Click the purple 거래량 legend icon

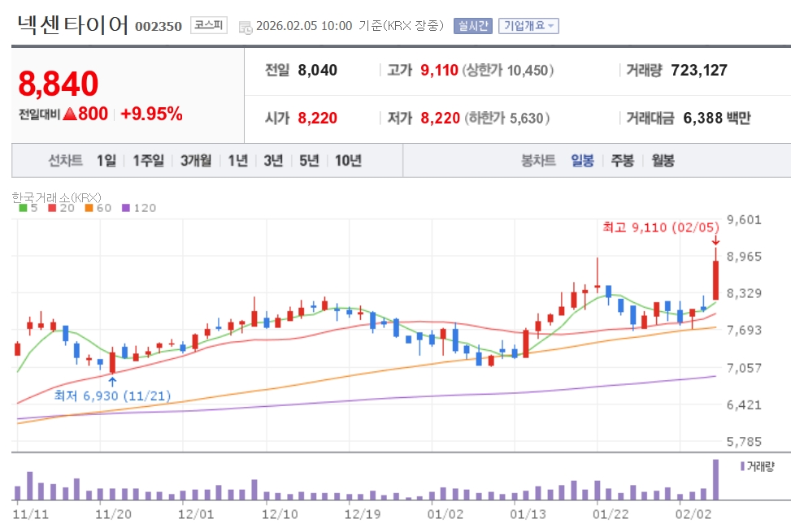pyautogui.click(x=741, y=466)
